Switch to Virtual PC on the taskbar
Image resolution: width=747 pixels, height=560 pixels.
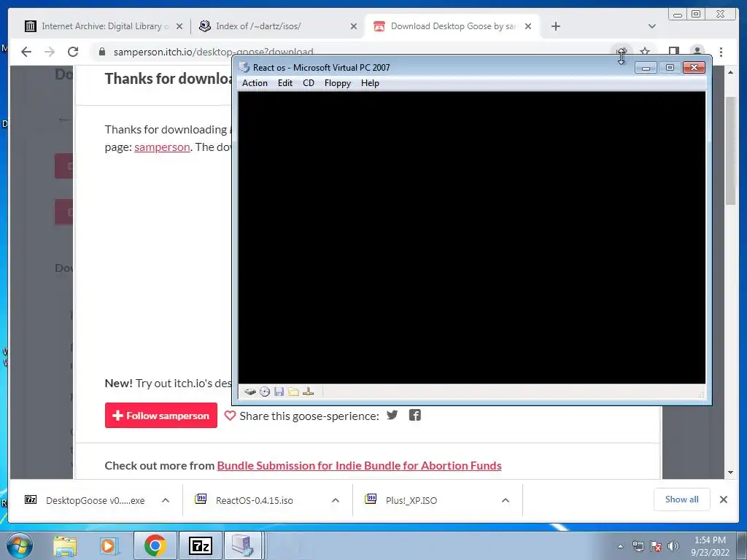click(243, 545)
